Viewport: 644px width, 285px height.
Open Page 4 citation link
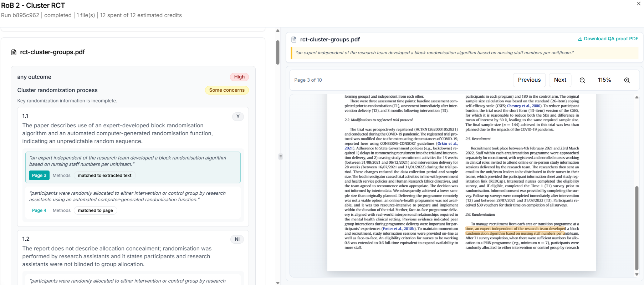pyautogui.click(x=39, y=210)
